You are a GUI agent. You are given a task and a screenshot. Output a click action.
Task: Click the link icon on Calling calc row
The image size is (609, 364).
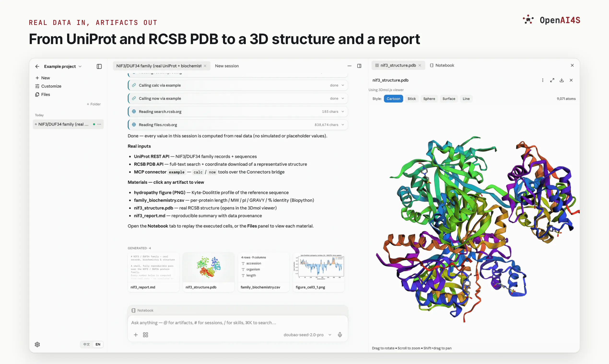(134, 85)
